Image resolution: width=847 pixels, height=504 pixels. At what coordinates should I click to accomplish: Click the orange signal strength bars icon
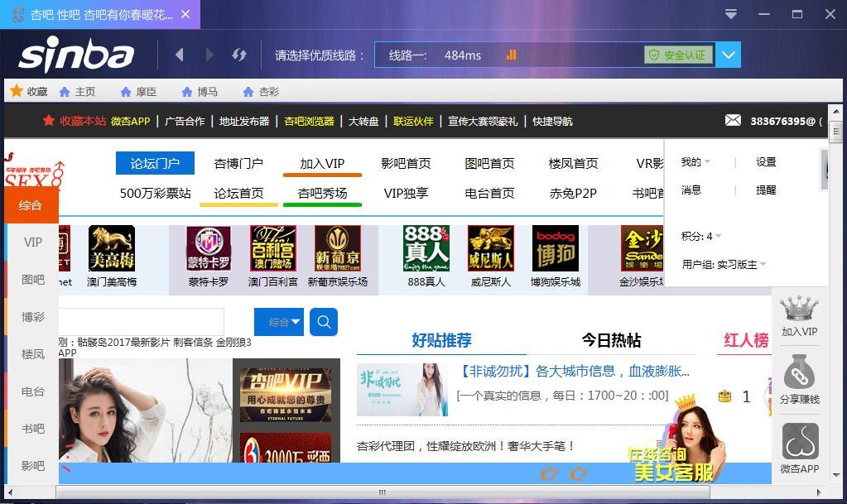tap(511, 55)
